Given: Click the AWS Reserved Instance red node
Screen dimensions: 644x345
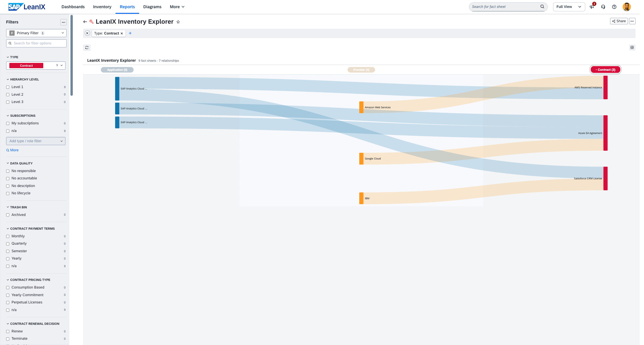Looking at the screenshot, I should pos(605,87).
